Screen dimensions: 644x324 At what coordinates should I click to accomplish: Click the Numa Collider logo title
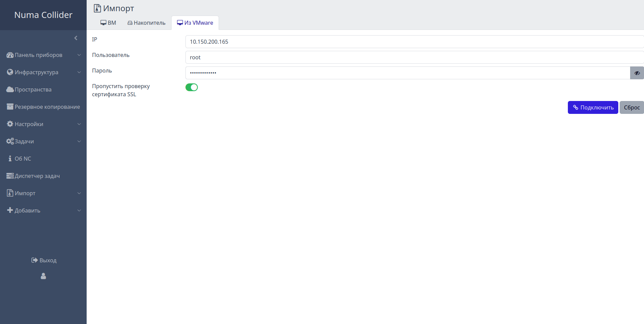click(43, 15)
